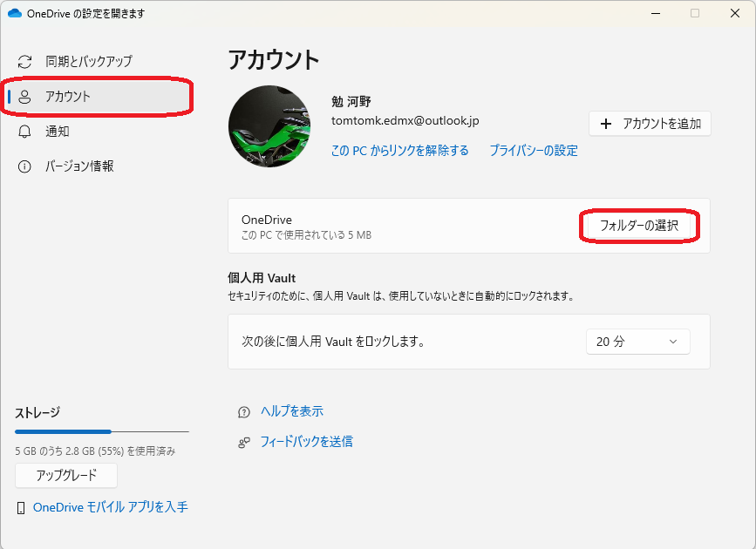
Task: Click the email tomtomk.edmx@outlook.jp
Action: pos(405,121)
